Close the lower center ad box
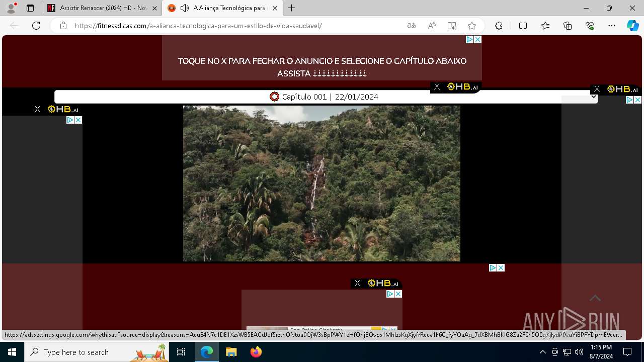 pos(398,294)
